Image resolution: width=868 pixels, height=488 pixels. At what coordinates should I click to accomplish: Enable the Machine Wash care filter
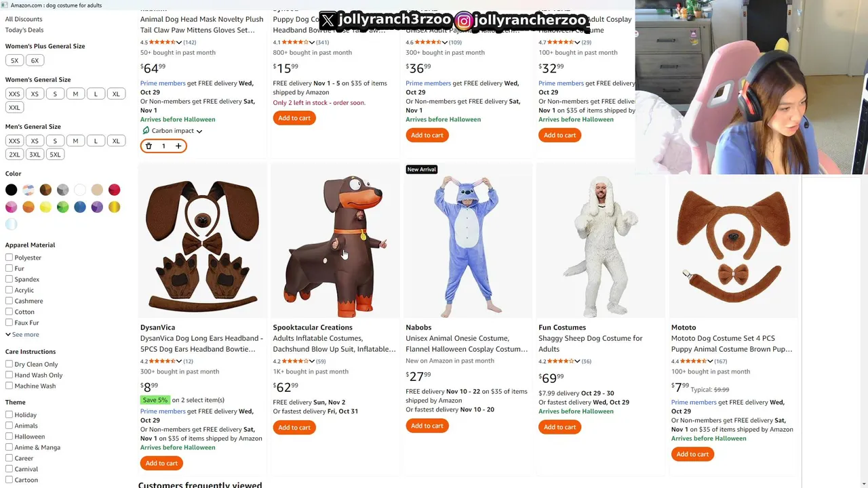9,386
